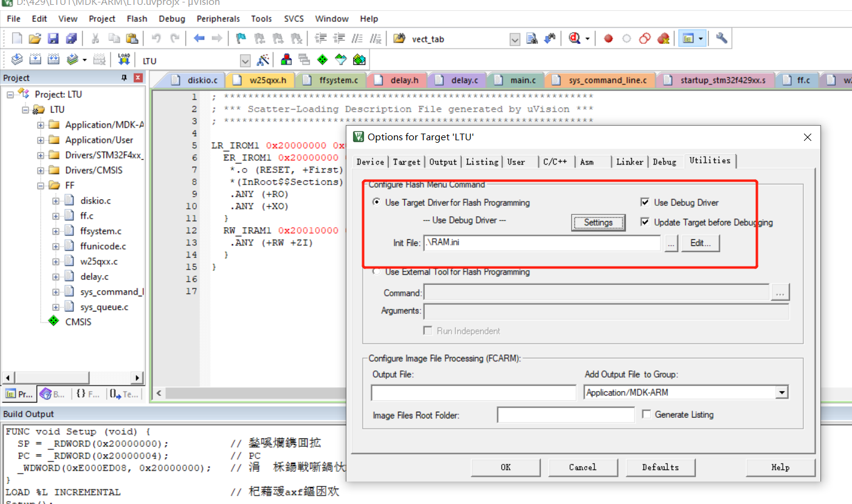Save the current file with the floppy icon
Screen dimensions: 852x504
pos(53,39)
